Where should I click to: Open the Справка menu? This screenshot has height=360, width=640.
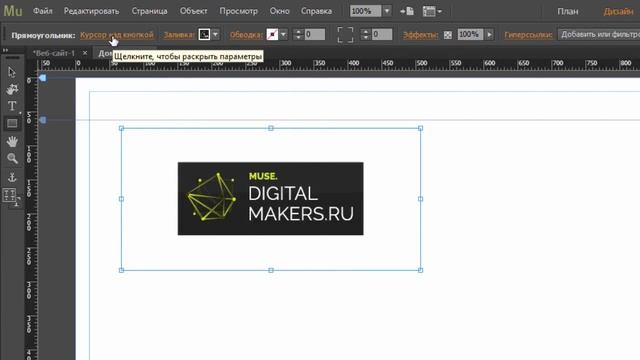[x=316, y=11]
